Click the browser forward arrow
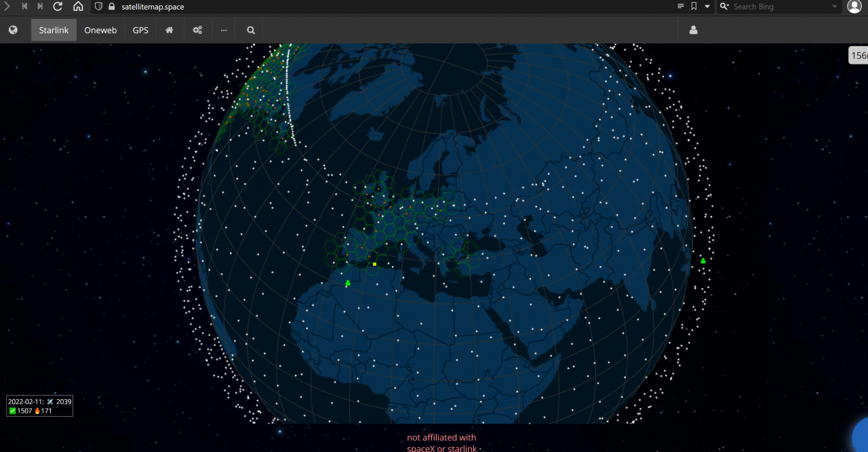The image size is (868, 452). 7,6
